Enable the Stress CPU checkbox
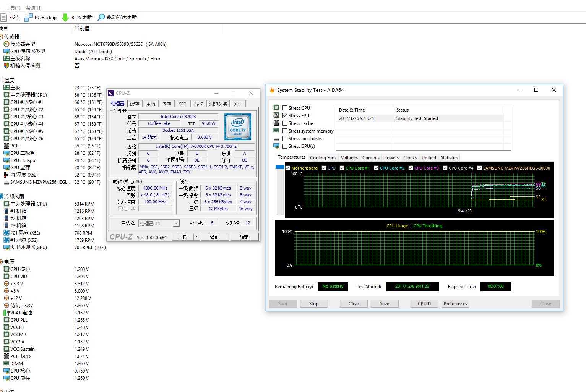 [x=285, y=108]
